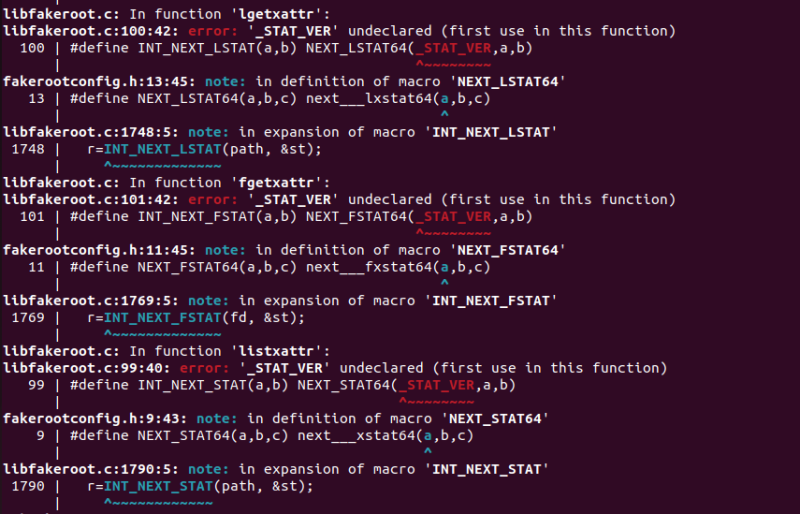Image resolution: width=800 pixels, height=514 pixels.
Task: Click 'libfakeroot.c:101:42:' error location
Action: (91, 200)
